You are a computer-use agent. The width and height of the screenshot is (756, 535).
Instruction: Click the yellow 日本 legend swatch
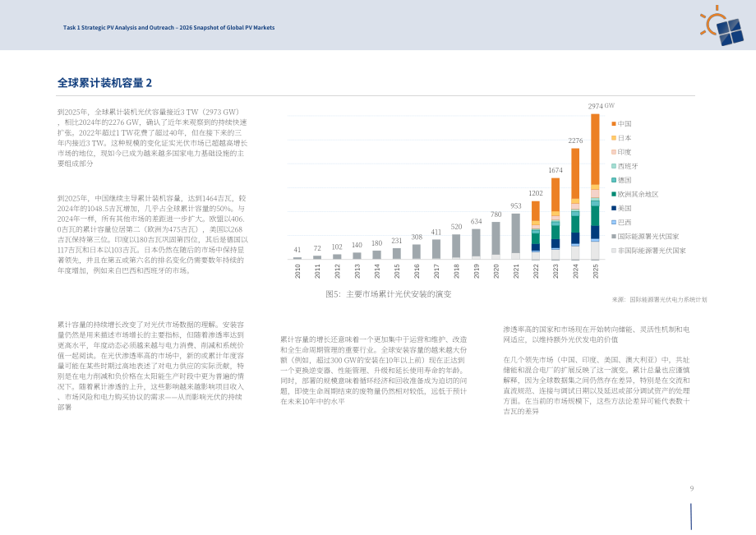pos(614,138)
